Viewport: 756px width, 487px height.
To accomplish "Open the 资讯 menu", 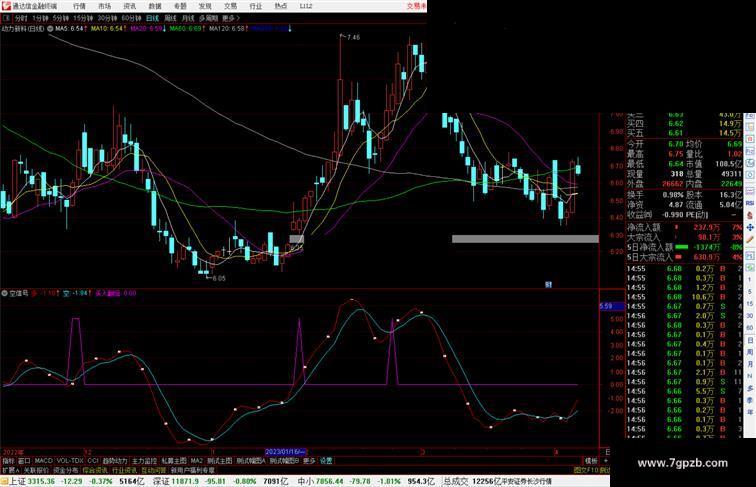I will (x=129, y=6).
